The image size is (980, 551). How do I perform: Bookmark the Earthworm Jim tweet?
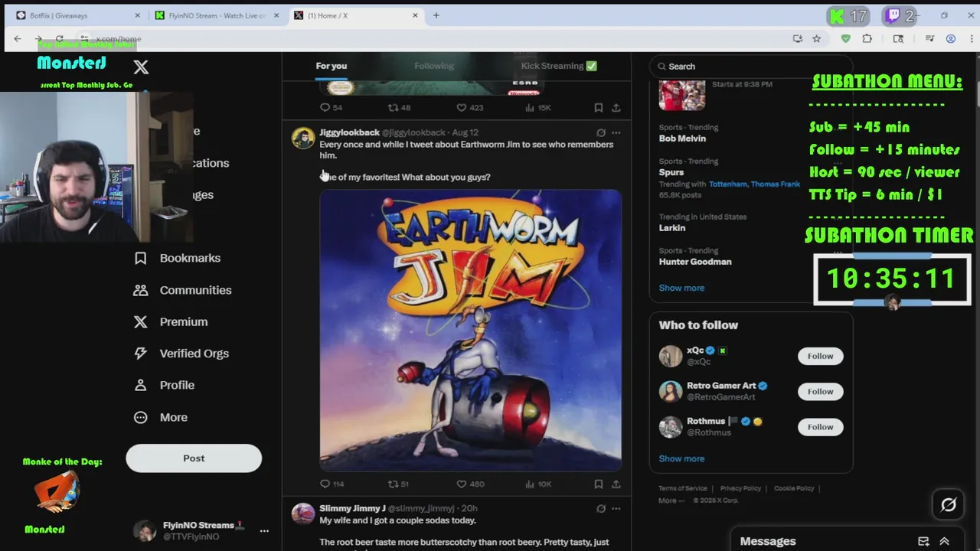tap(599, 484)
